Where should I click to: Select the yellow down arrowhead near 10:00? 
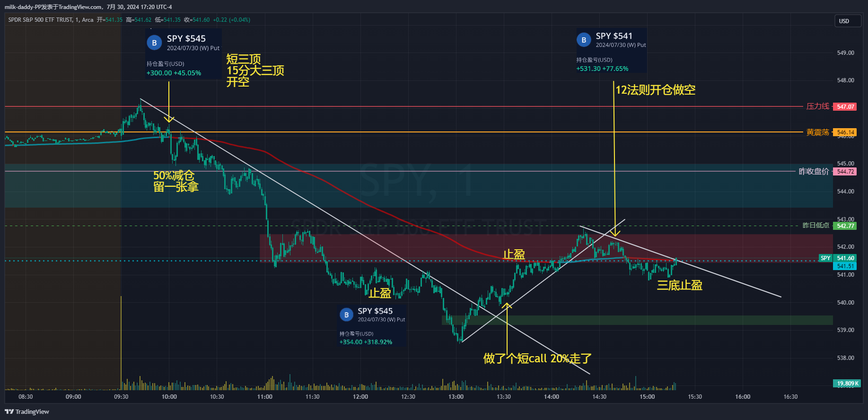tap(169, 119)
